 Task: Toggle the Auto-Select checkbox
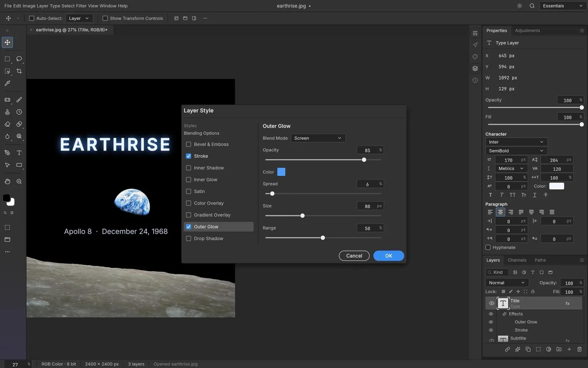[x=32, y=18]
